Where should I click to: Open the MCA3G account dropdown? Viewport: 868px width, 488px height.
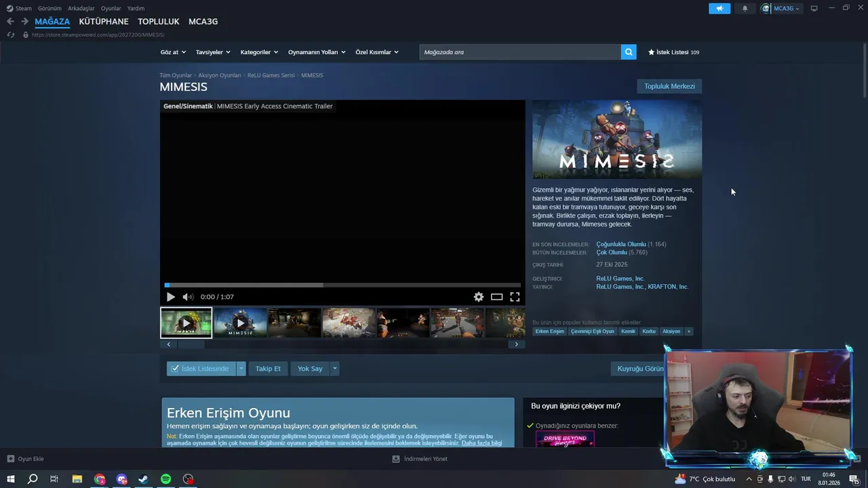(x=781, y=8)
